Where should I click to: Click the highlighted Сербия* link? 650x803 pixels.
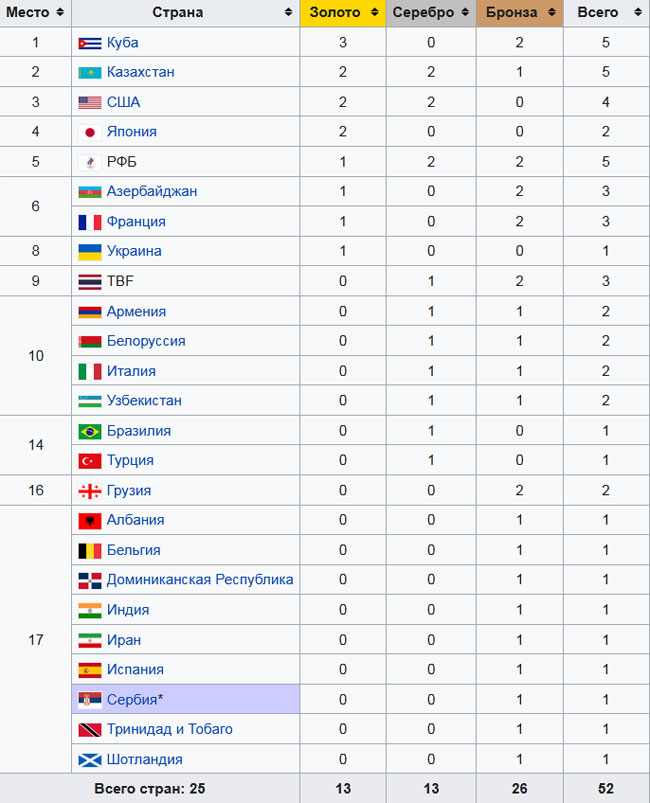pyautogui.click(x=134, y=699)
